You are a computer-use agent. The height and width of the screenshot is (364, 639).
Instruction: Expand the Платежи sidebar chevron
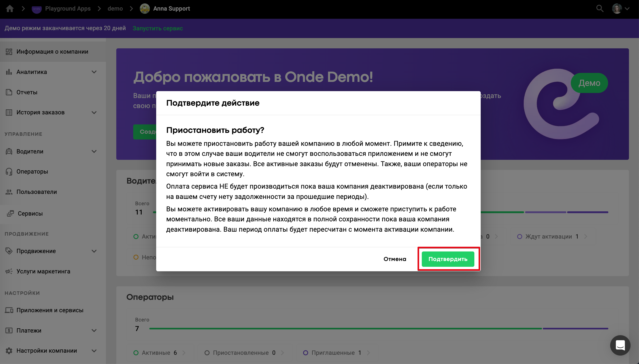point(94,330)
